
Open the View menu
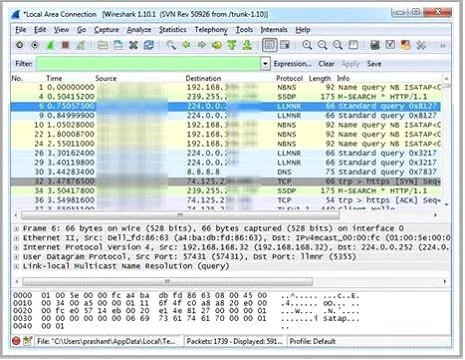(62, 30)
